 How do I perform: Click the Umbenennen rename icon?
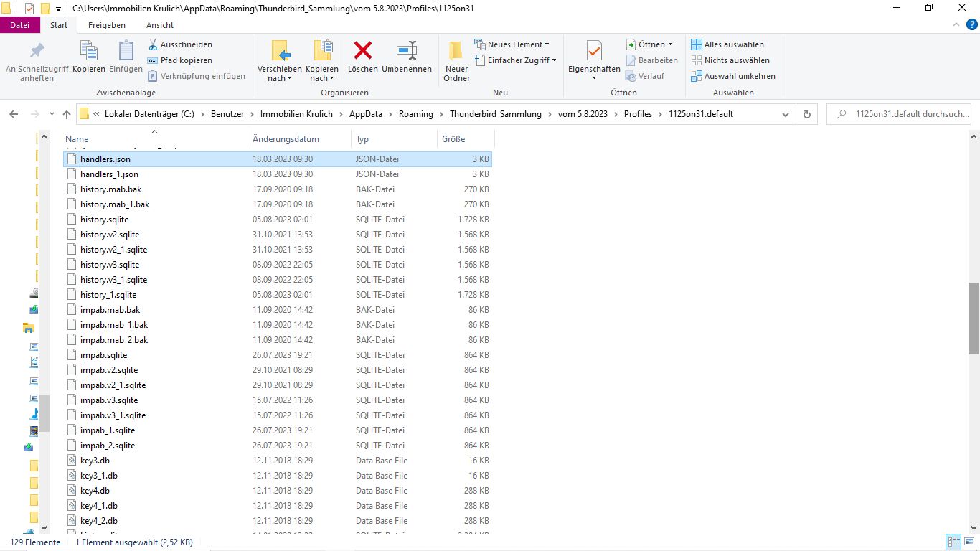coord(407,51)
